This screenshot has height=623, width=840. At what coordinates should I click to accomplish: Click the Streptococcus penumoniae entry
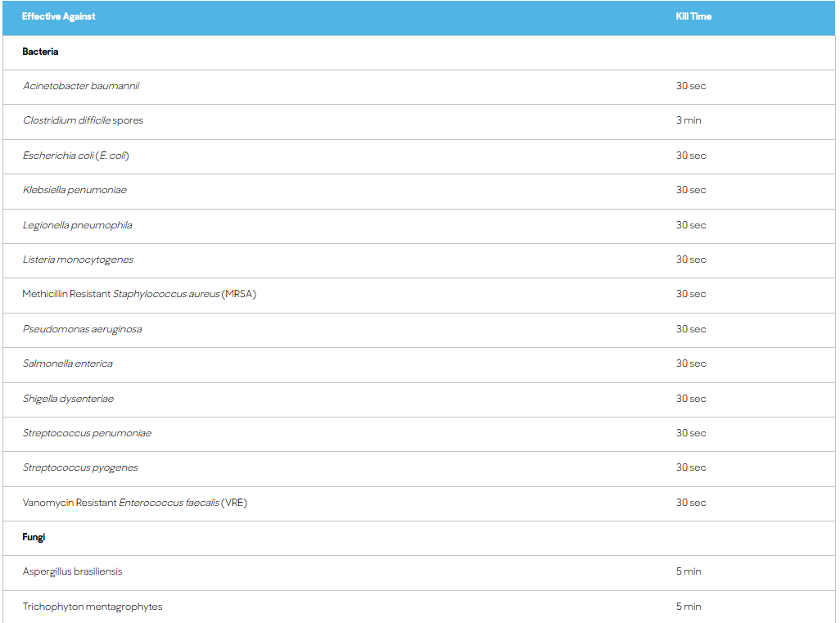87,433
